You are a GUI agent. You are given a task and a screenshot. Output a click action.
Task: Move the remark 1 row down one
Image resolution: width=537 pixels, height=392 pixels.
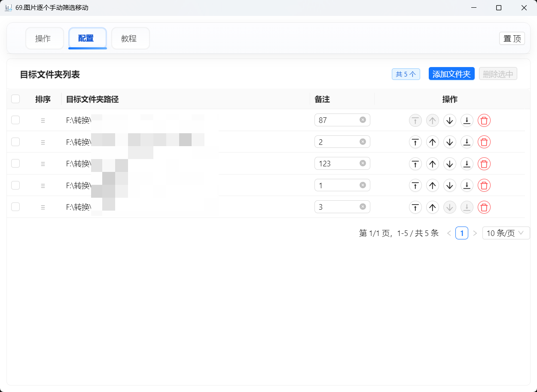(x=449, y=185)
